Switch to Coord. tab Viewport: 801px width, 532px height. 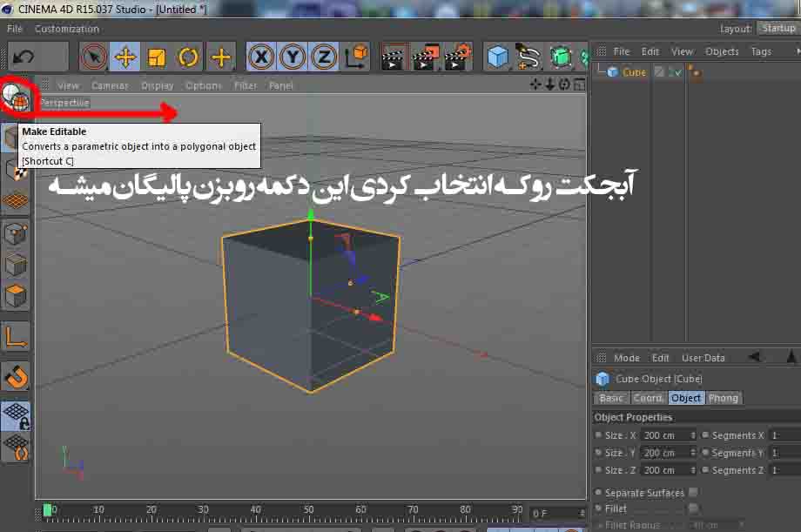(649, 398)
